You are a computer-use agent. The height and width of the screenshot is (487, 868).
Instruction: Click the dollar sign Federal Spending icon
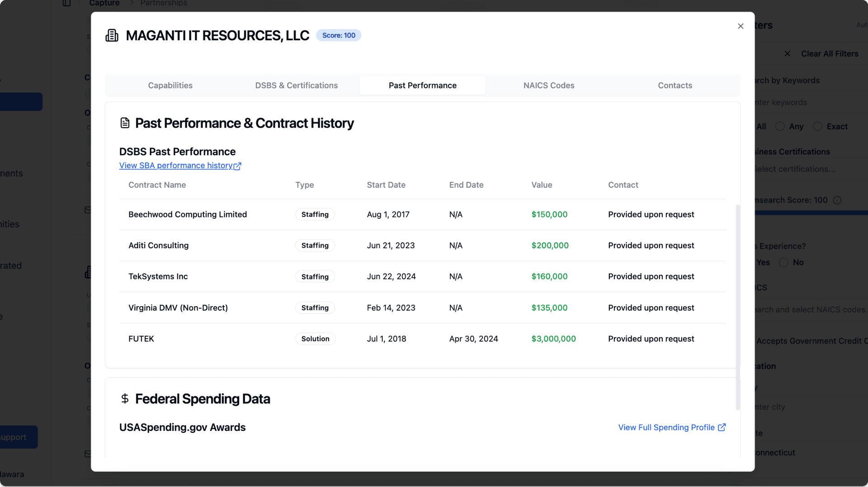click(x=125, y=398)
